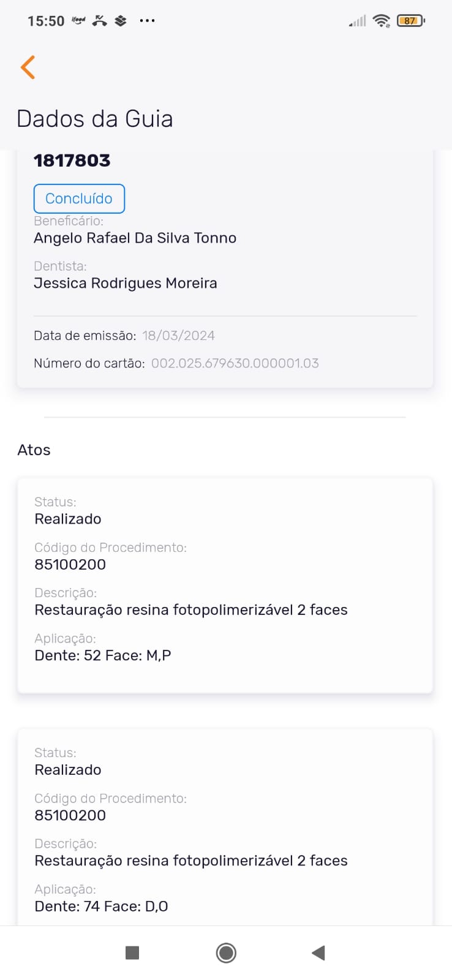Tap the orange back arrow
The height and width of the screenshot is (980, 452).
(28, 67)
